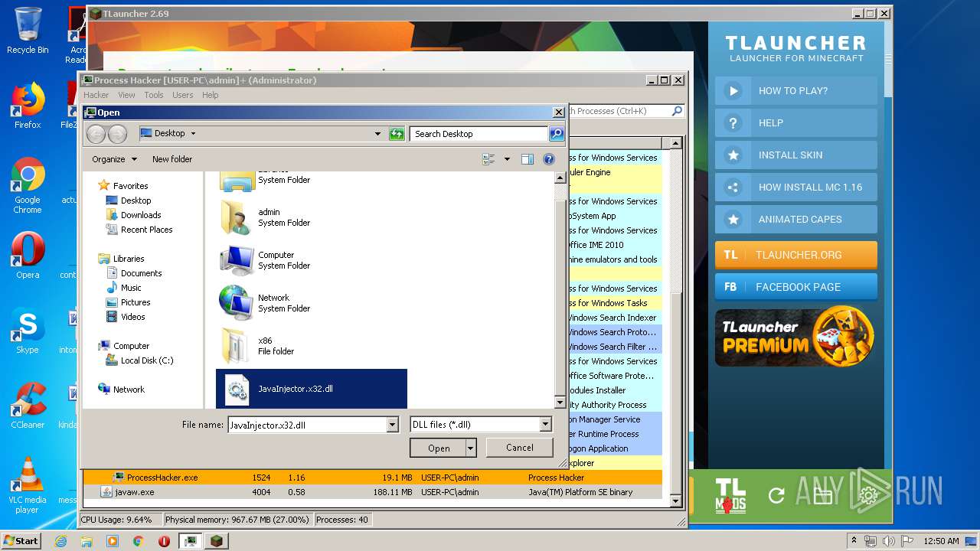Select Recent Places under Favorites

[139, 230]
